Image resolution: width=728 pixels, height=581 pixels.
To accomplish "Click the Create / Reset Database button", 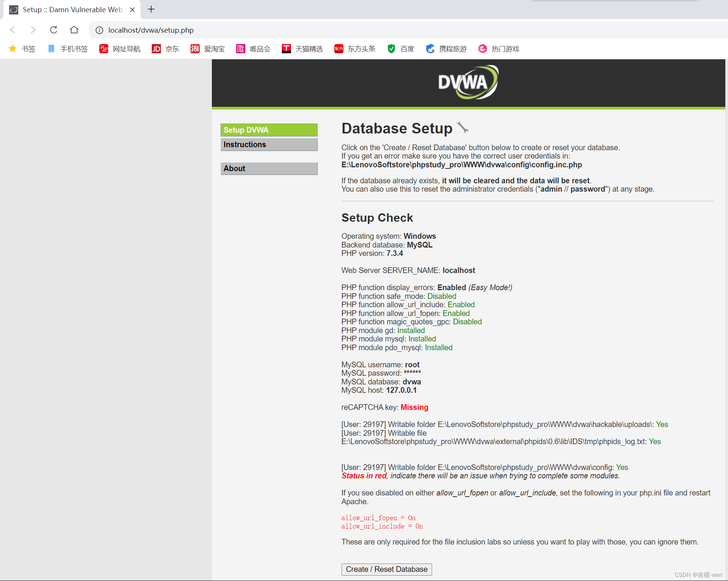I will pos(386,569).
